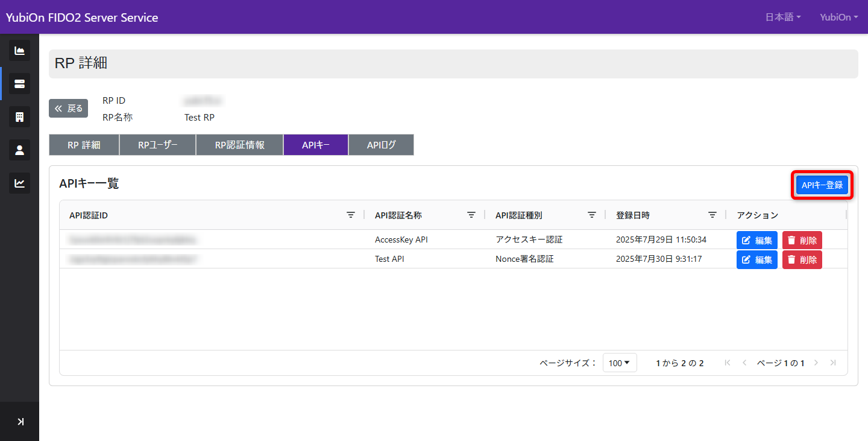Switch to the RP 詳細 tab
The width and height of the screenshot is (868, 441).
(84, 145)
